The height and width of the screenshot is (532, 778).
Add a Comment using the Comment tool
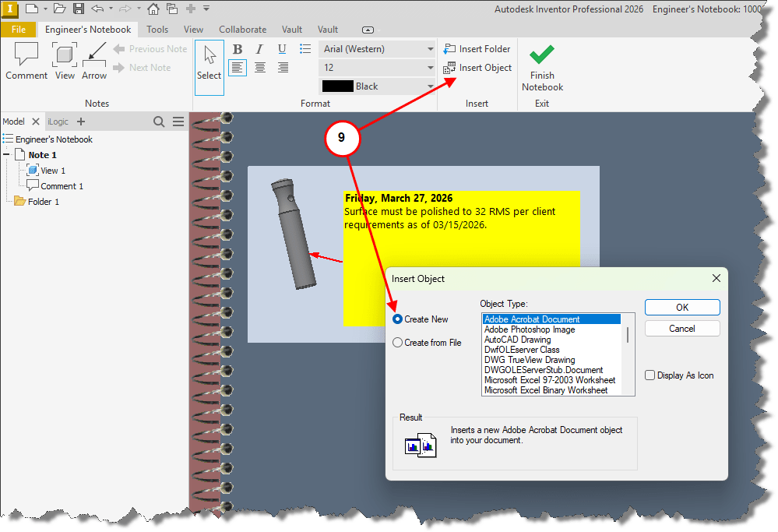(x=26, y=61)
